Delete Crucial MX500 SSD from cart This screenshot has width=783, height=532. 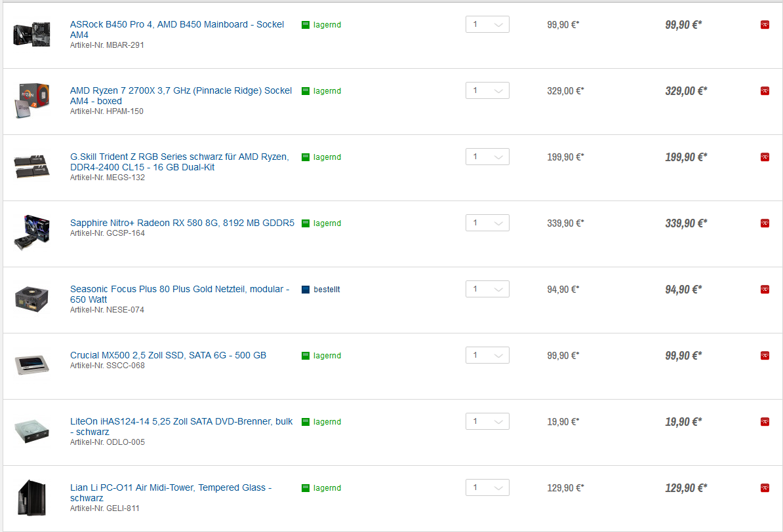pos(765,355)
